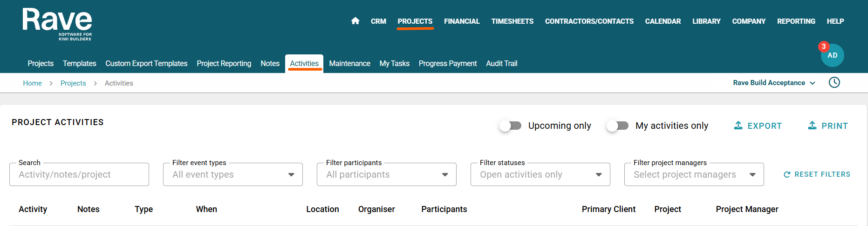The width and height of the screenshot is (868, 226).
Task: Open the Rave Build Acceptance company selector
Action: pyautogui.click(x=774, y=83)
